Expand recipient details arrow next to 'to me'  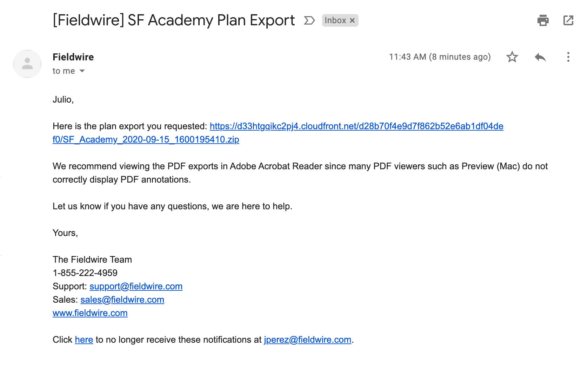(x=82, y=71)
